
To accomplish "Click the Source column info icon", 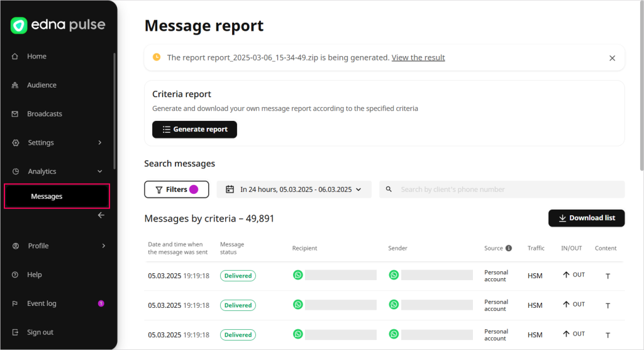I will coord(508,248).
